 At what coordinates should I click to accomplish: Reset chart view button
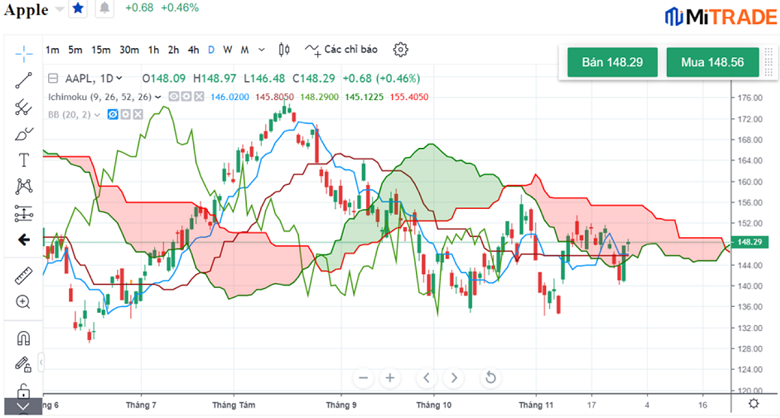pyautogui.click(x=490, y=378)
